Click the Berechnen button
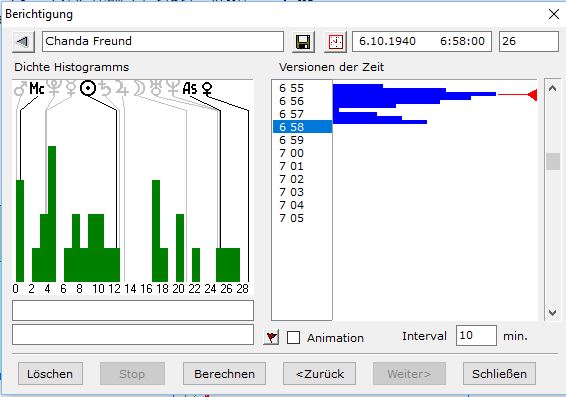 tap(224, 374)
